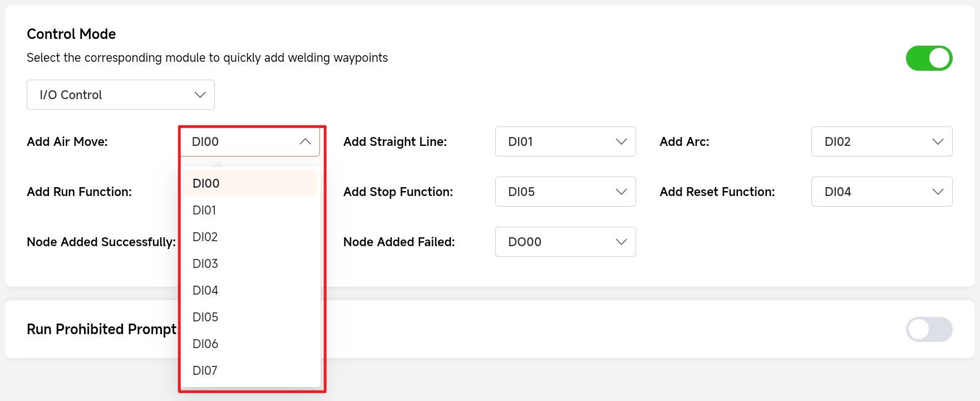Screen dimensions: 980x401
Task: Open the I/O Control mode dropdown
Action: pyautogui.click(x=120, y=95)
